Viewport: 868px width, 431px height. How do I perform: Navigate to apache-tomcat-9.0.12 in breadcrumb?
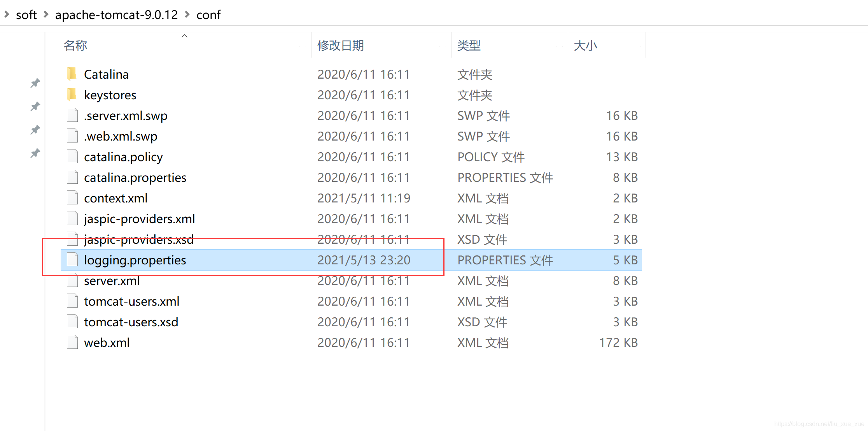(x=116, y=15)
